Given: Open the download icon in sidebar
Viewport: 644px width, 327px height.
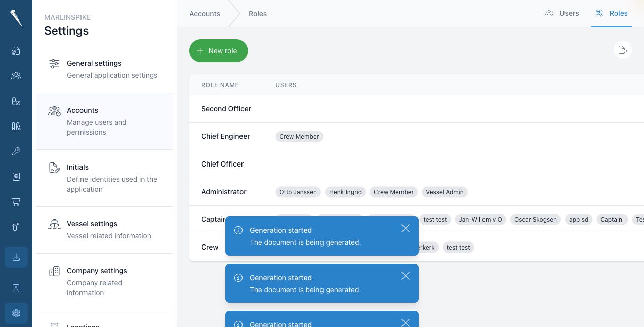Looking at the screenshot, I should (16, 257).
